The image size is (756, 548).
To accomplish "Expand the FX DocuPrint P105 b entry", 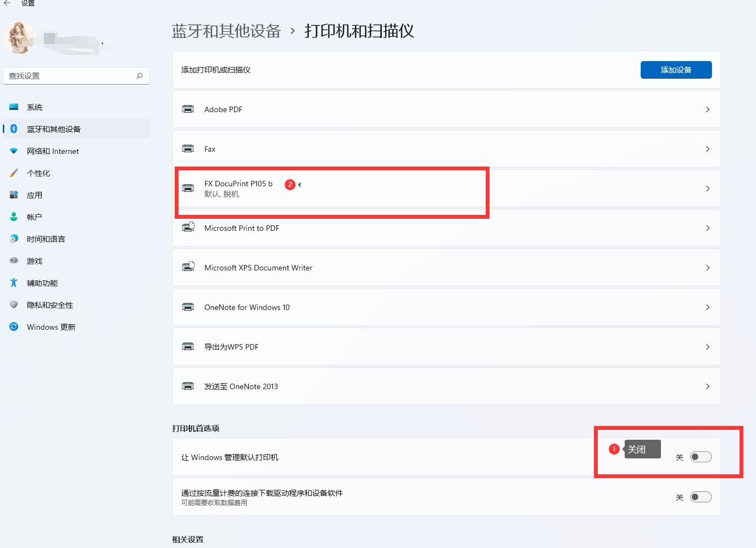I will [708, 188].
